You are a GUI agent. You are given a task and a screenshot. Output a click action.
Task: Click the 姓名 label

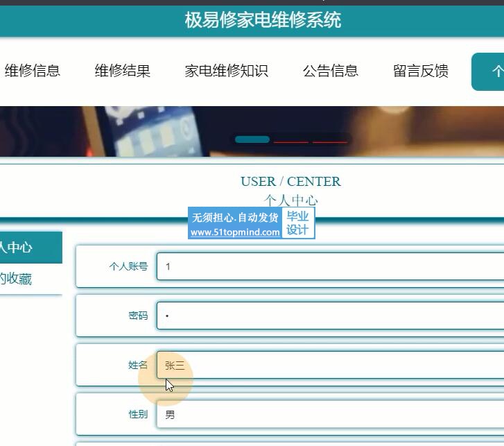(x=138, y=365)
